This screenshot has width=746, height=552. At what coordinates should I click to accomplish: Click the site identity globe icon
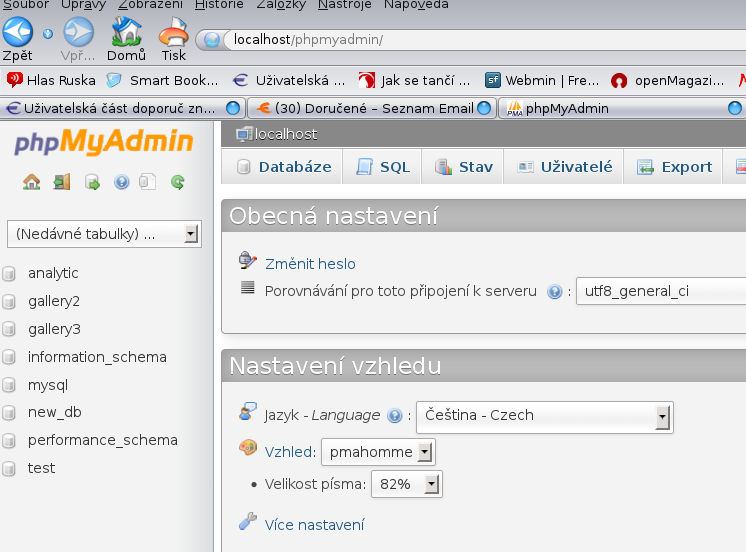tap(212, 40)
